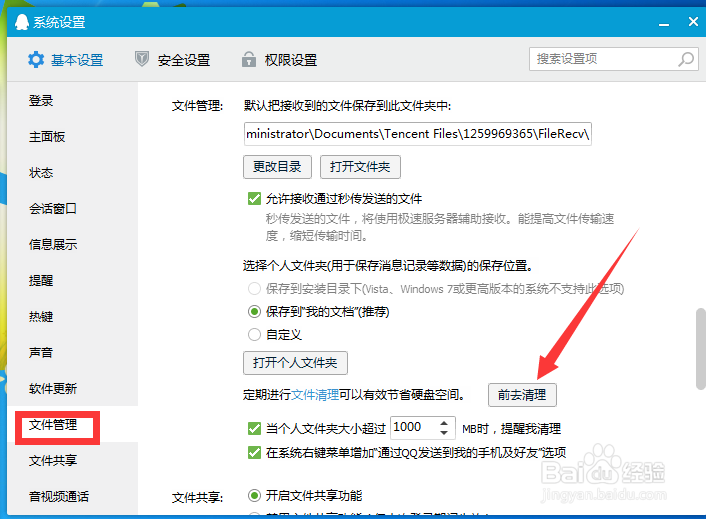The image size is (706, 519).
Task: Click the gear icon of 基本设置
Action: click(36, 59)
